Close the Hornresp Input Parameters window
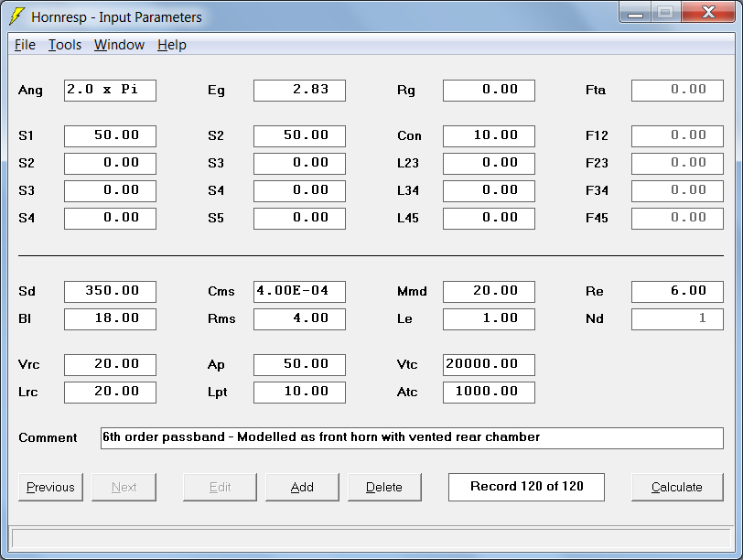The height and width of the screenshot is (560, 743). (708, 13)
